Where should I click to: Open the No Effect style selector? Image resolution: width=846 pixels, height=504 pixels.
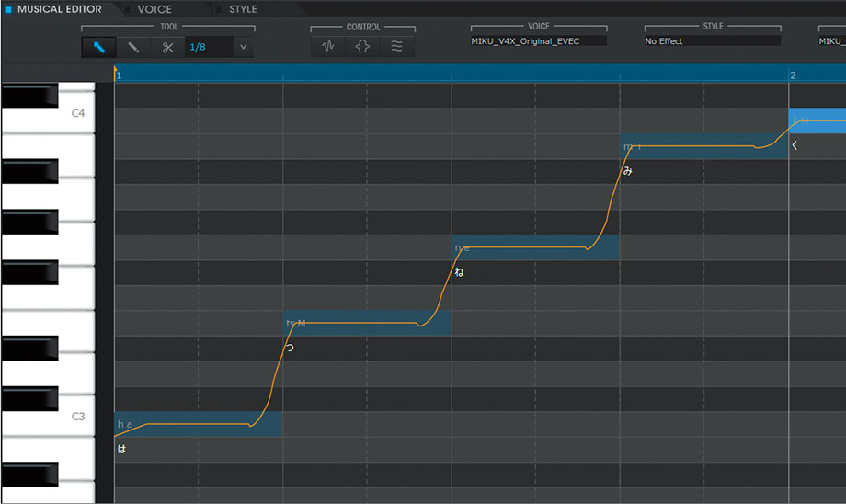coord(712,41)
